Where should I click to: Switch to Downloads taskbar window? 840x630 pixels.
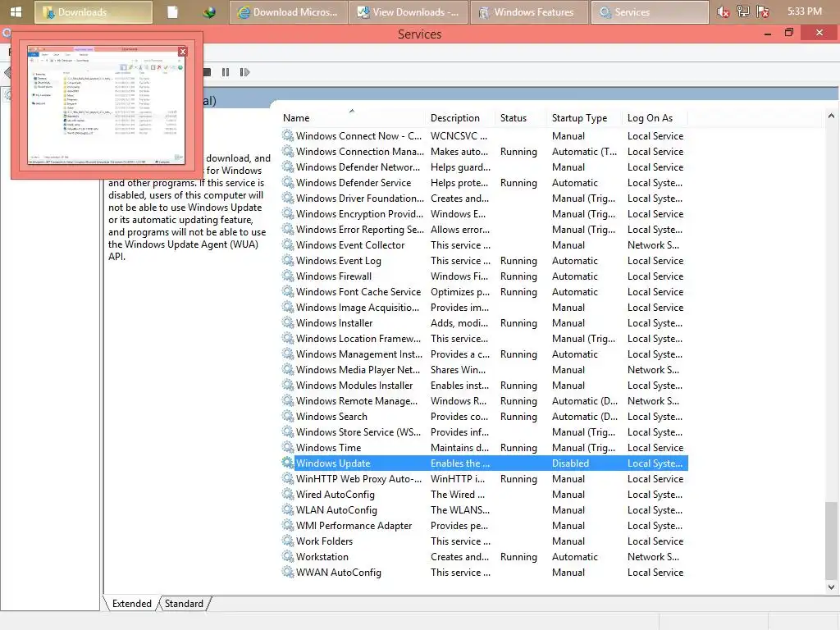pos(94,11)
